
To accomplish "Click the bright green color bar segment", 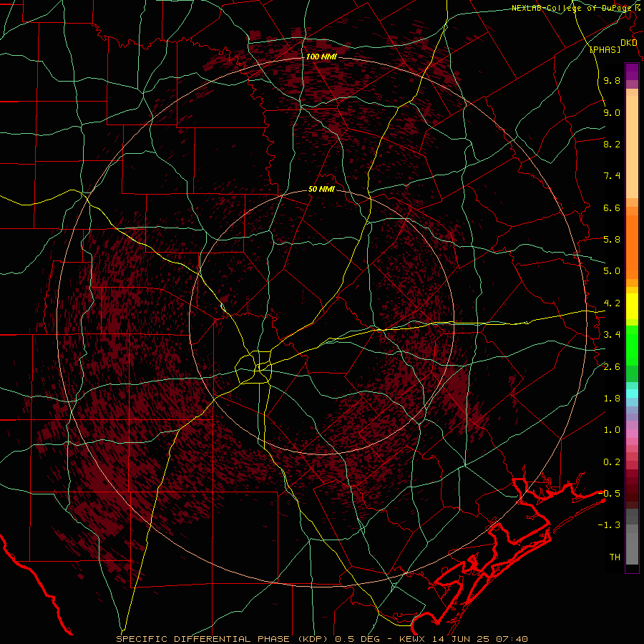I will pos(632,345).
